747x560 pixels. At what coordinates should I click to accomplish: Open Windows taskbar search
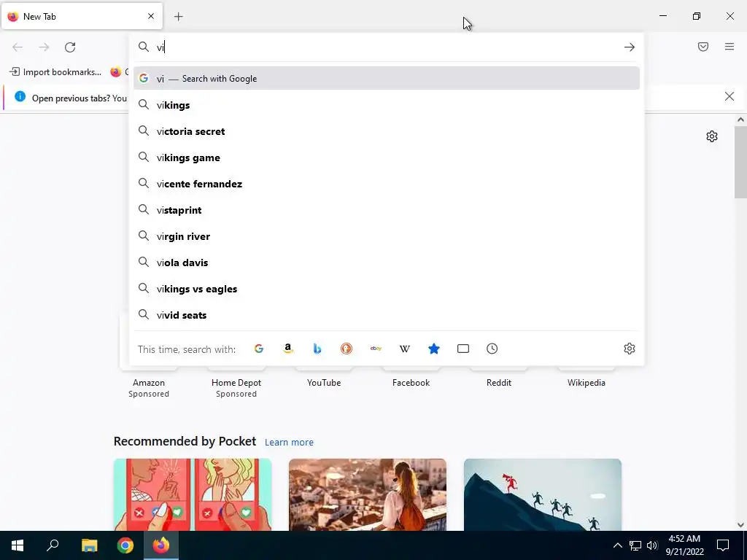[x=53, y=545]
